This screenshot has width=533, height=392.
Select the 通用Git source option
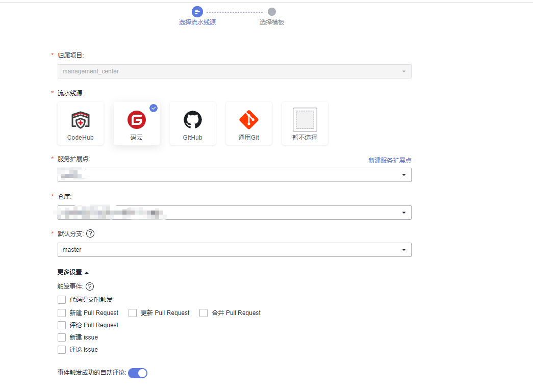249,123
